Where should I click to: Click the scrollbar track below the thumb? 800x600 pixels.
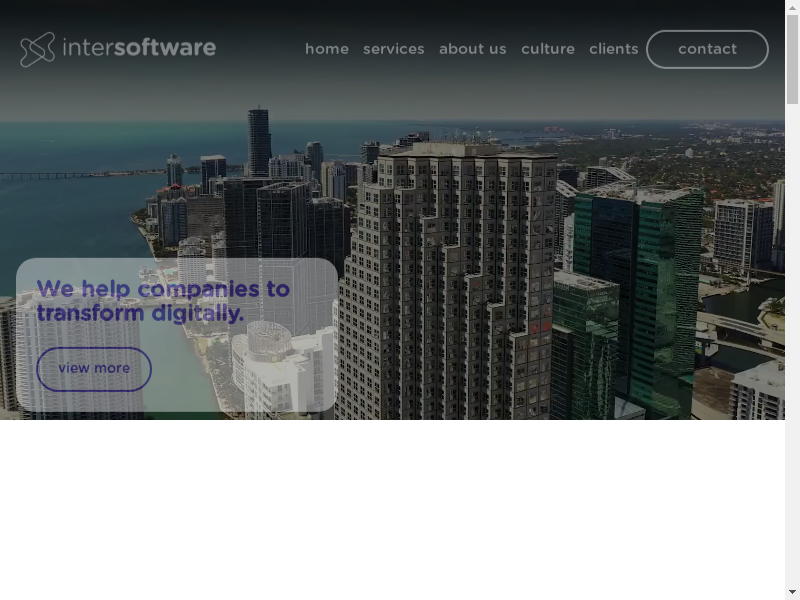[792, 350]
